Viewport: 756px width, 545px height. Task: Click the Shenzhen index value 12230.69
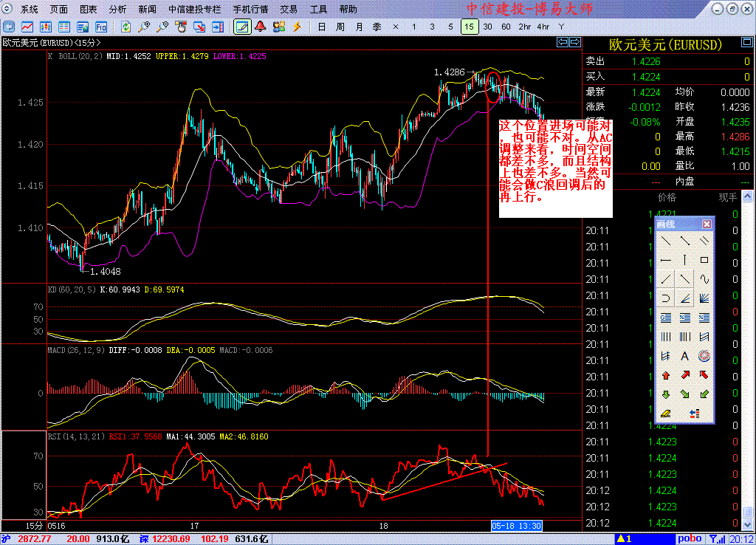171,539
